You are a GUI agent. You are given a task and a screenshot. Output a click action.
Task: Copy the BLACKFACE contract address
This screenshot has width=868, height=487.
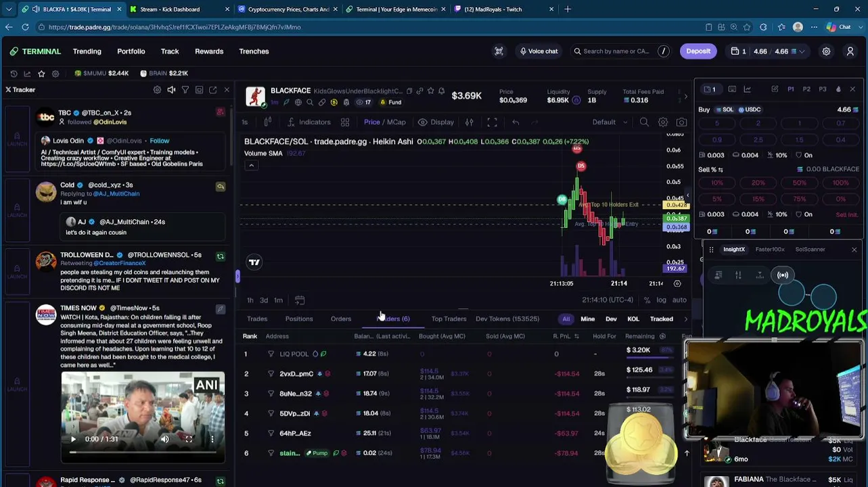(409, 91)
